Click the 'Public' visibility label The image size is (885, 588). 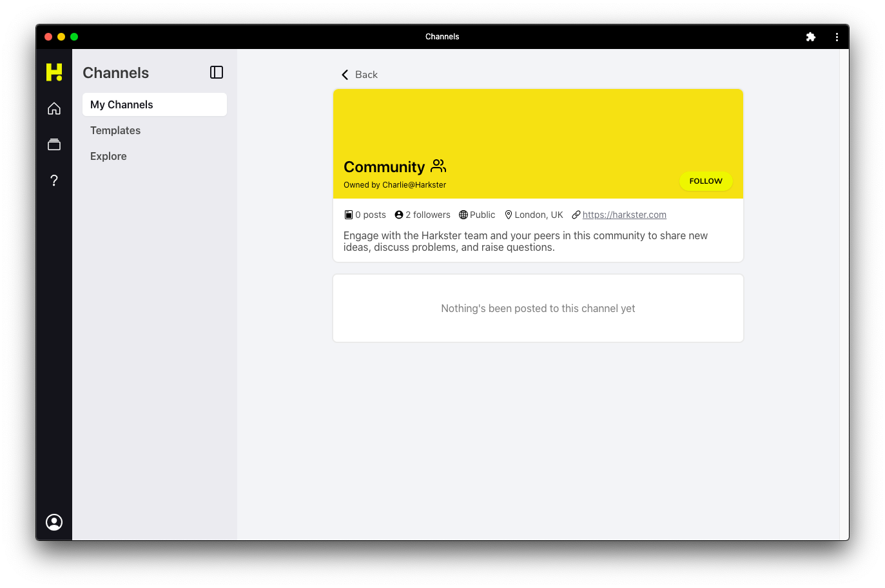483,215
